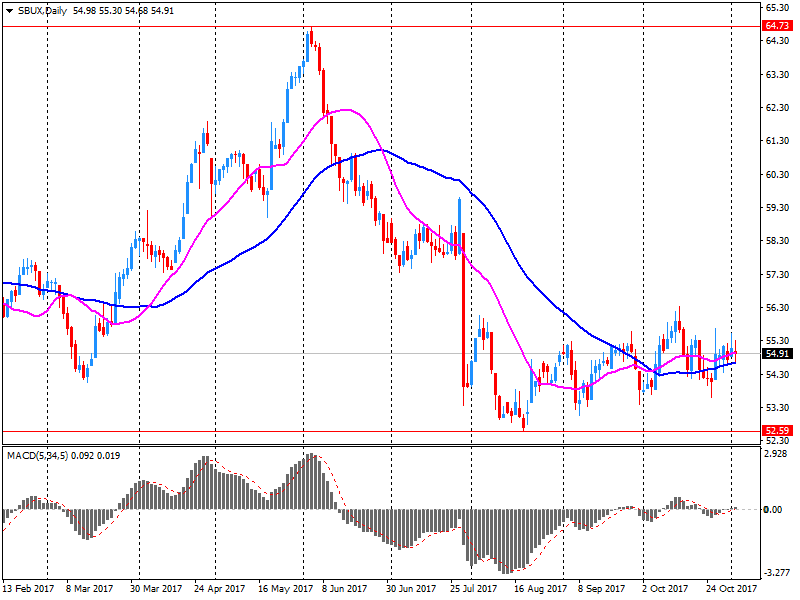Click the black 54.91 current price label
Screen dimensions: 800x600
pos(777,354)
